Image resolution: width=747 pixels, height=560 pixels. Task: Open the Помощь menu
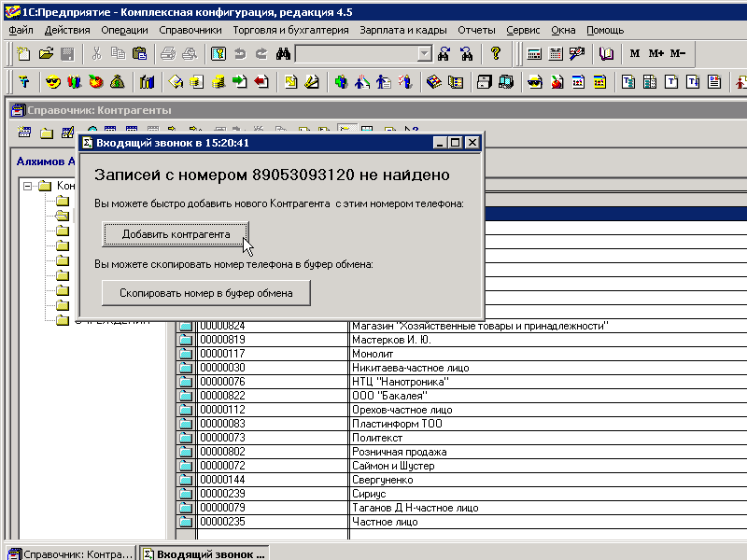605,30
